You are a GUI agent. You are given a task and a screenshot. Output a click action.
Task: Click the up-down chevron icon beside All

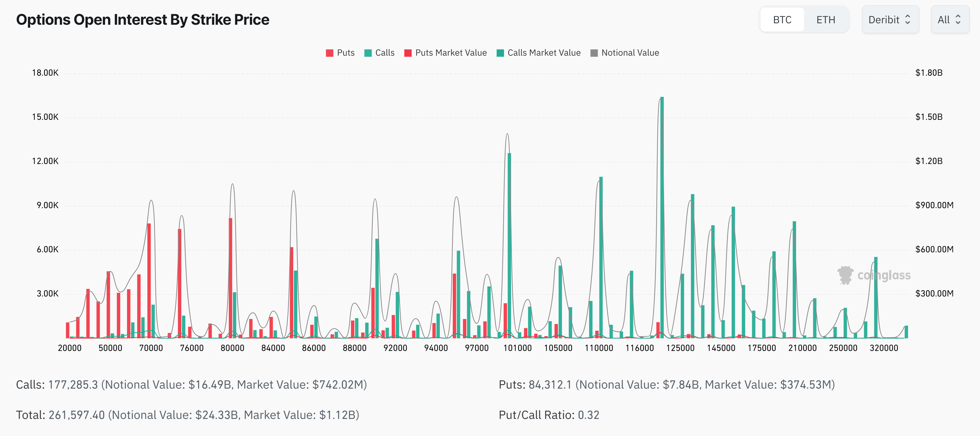point(958,19)
